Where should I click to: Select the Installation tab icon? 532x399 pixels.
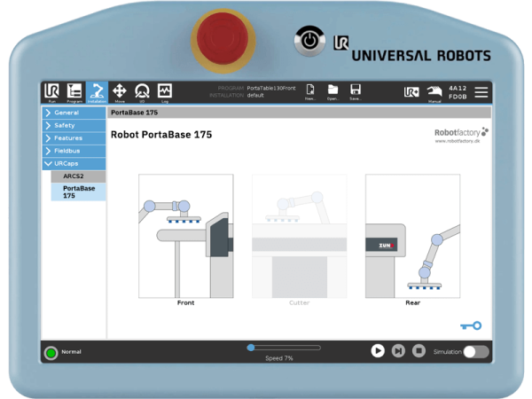[x=97, y=92]
